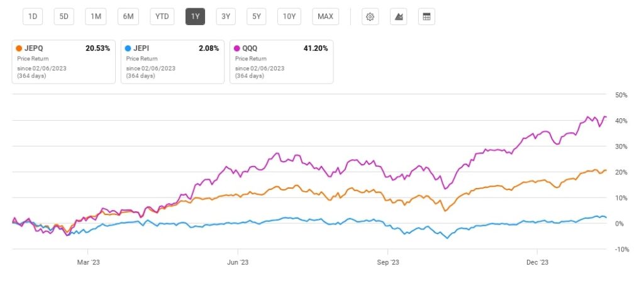Select the 10Y time range
Image resolution: width=644 pixels, height=283 pixels.
[x=289, y=17]
